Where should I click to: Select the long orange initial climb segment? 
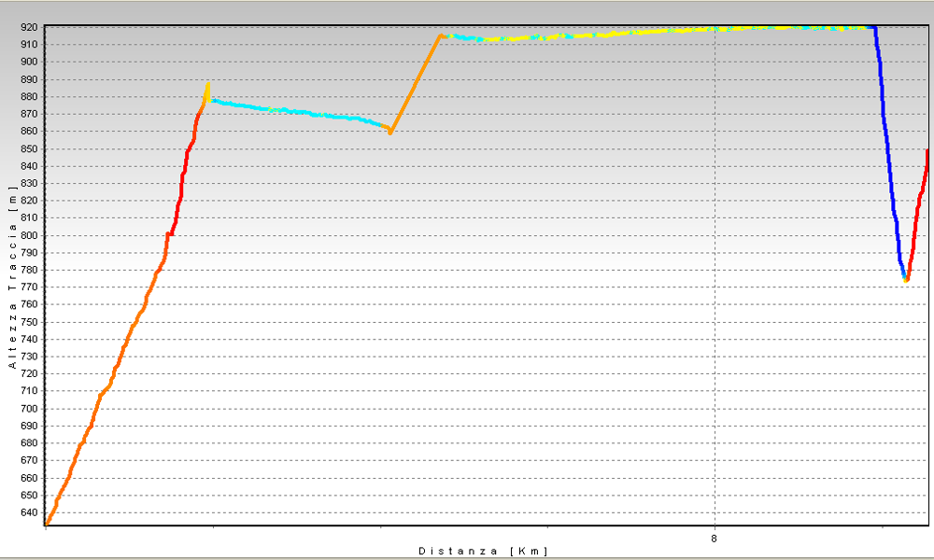pyautogui.click(x=112, y=373)
